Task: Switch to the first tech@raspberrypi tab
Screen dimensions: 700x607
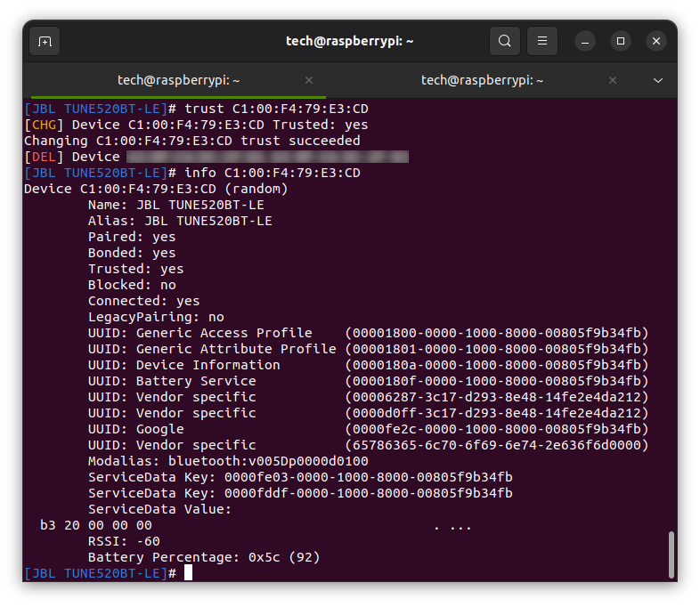Action: pos(179,80)
